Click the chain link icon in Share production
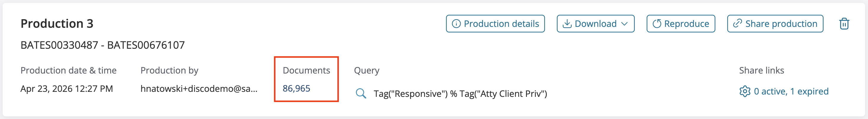 [738, 24]
